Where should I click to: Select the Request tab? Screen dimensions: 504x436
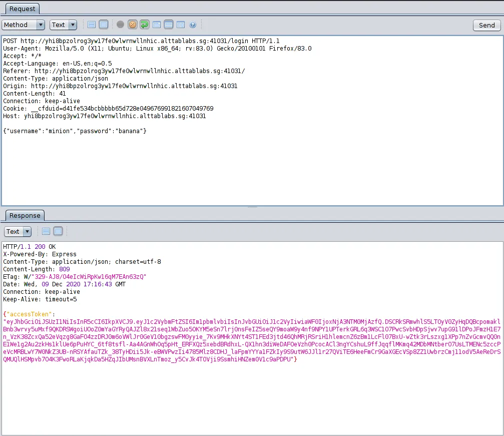coord(22,9)
